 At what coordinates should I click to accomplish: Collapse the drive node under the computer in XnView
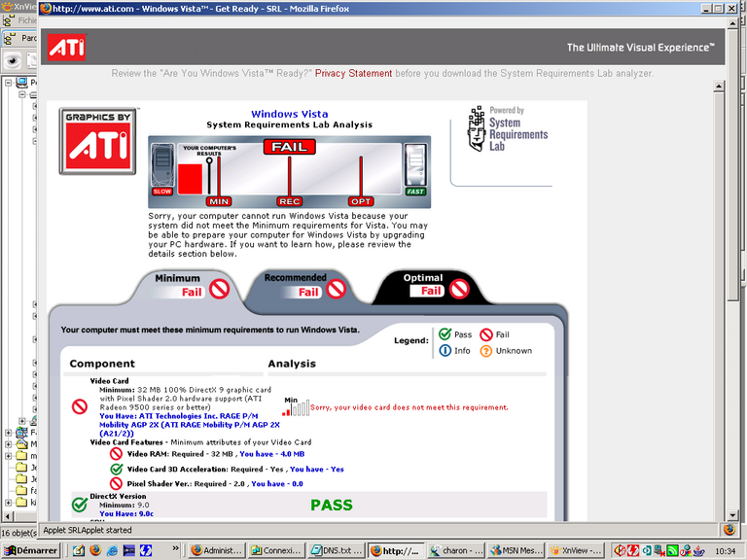pos(22,94)
